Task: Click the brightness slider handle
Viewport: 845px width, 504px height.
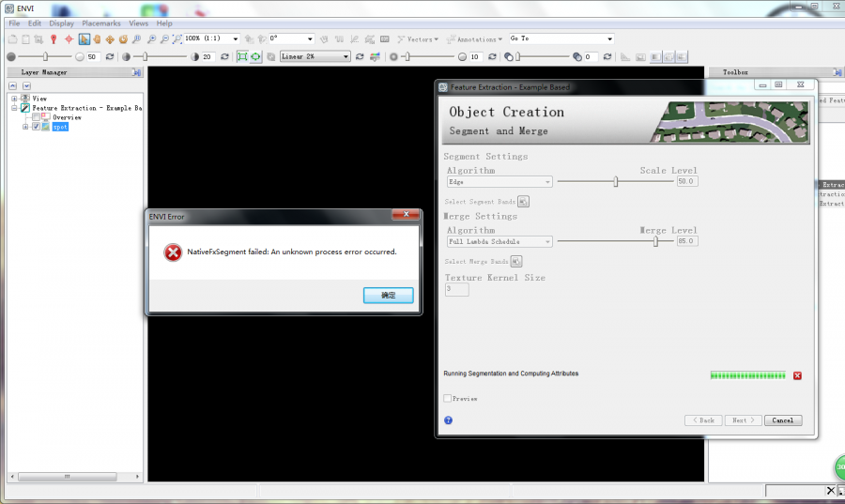Action: pyautogui.click(x=45, y=56)
